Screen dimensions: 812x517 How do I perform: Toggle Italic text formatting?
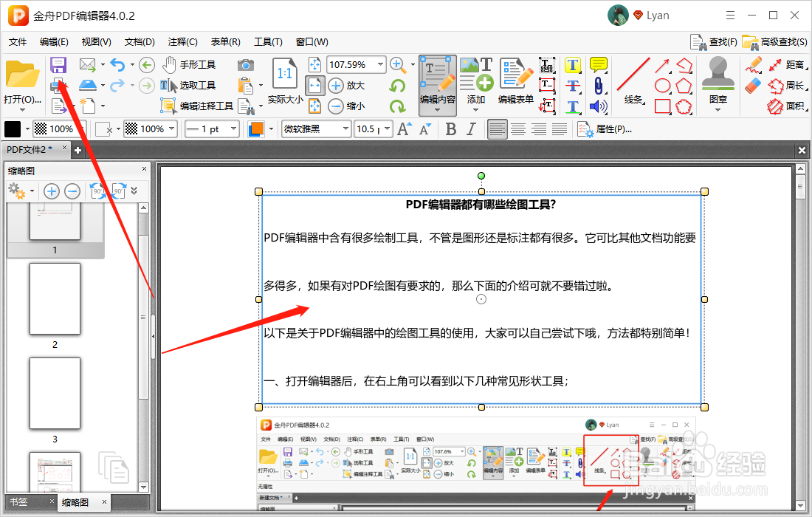click(x=471, y=129)
